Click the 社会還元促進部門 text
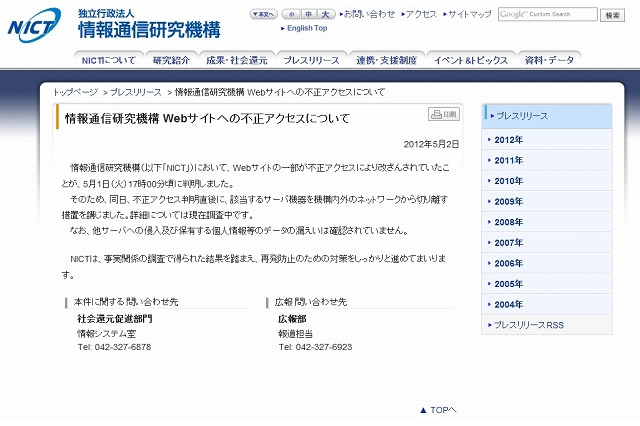640x426 pixels. click(115, 319)
